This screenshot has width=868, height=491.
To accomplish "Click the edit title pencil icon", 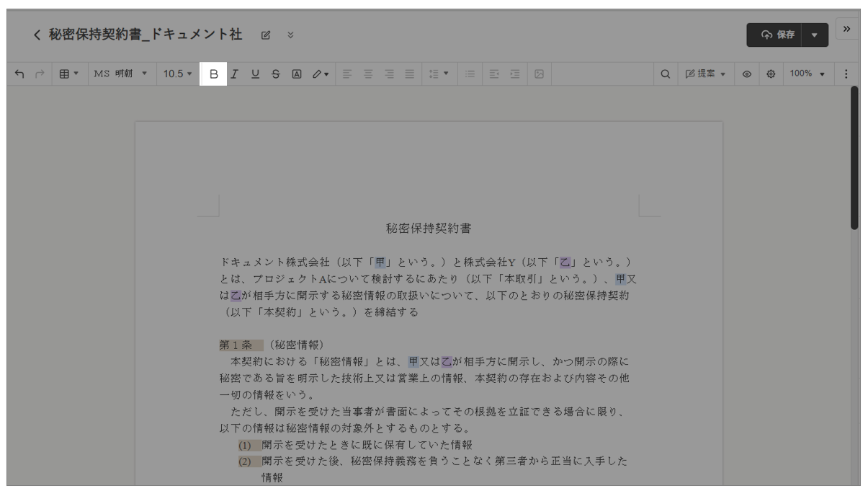I will (x=266, y=35).
